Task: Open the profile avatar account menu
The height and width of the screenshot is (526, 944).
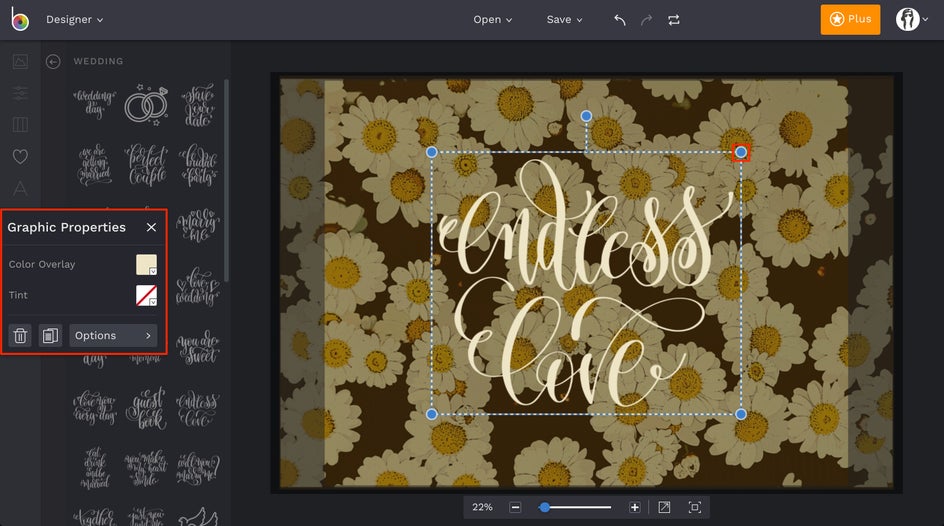Action: (x=907, y=20)
